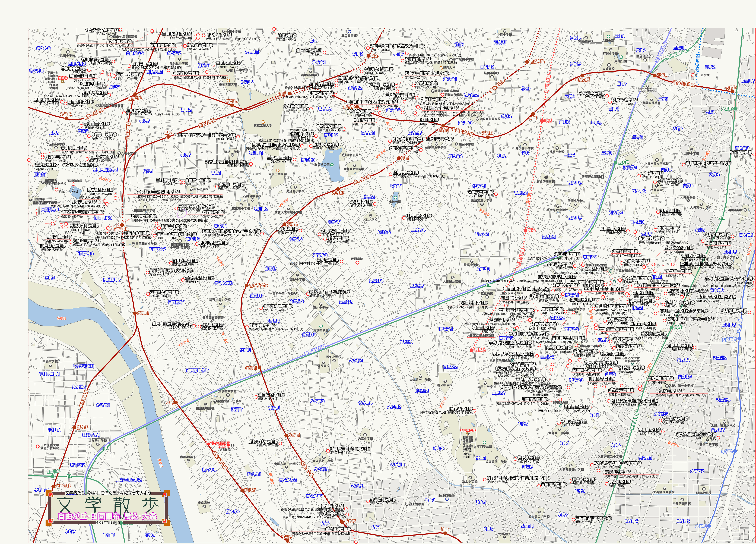Click the 等々力6 district label
The image size is (756, 544).
point(43,48)
